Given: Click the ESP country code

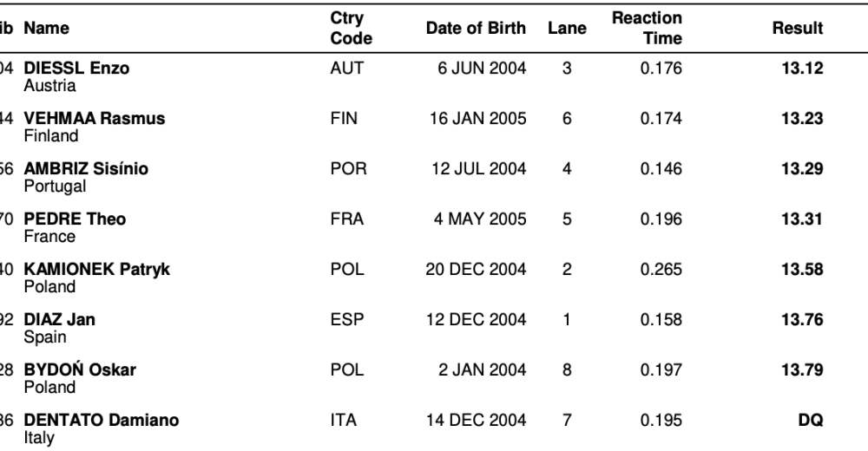Looking at the screenshot, I should pyautogui.click(x=345, y=320).
